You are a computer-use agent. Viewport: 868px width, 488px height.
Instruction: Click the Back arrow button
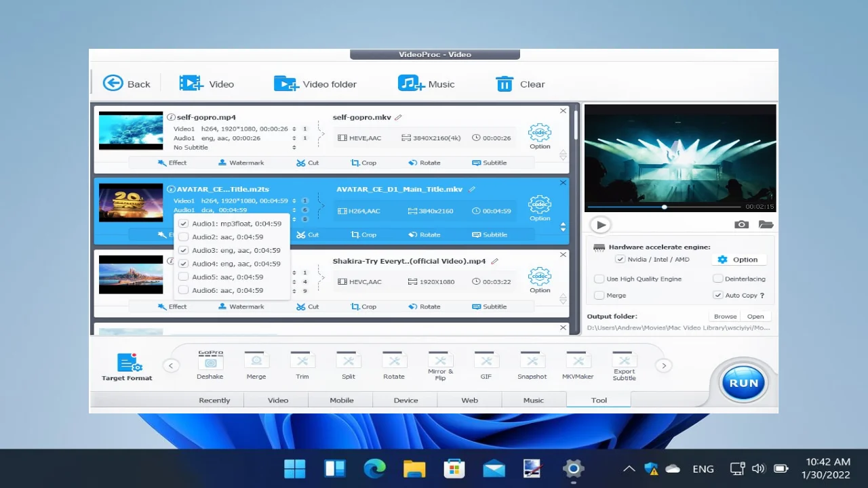126,83
